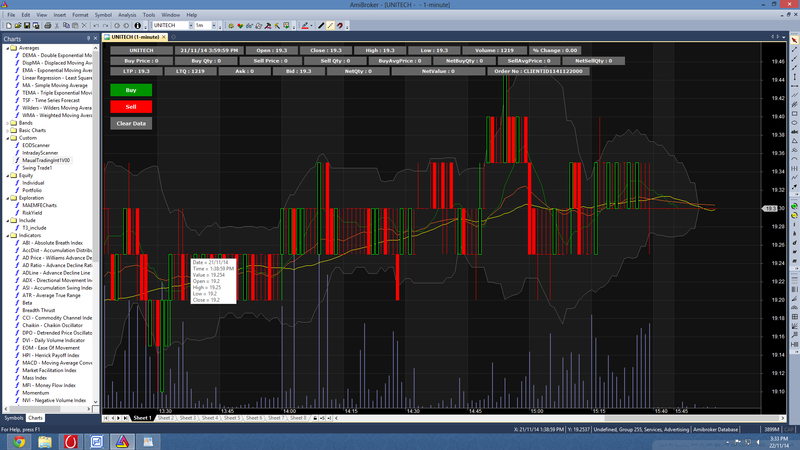Viewport: 800px width, 450px height.
Task: Click the Back navigation circle icon
Action: [x=117, y=25]
